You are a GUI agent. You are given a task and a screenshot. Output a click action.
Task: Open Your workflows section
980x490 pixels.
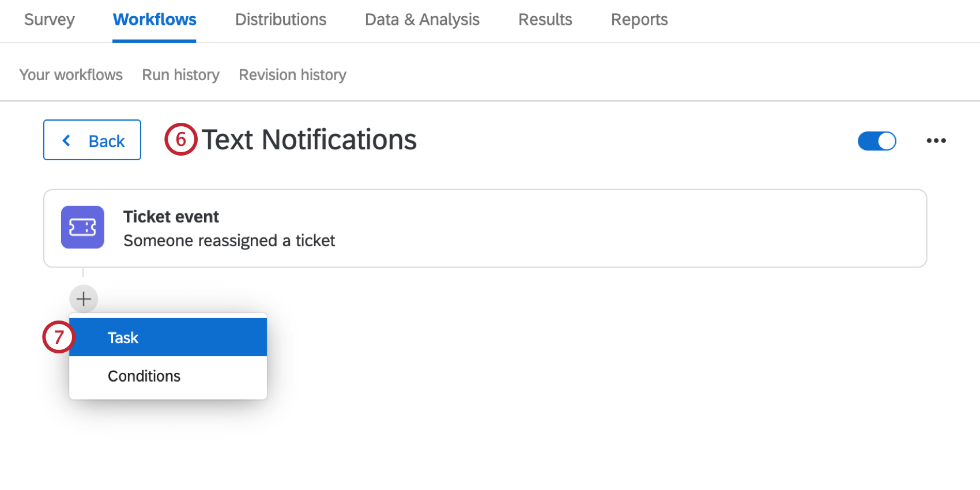[71, 74]
